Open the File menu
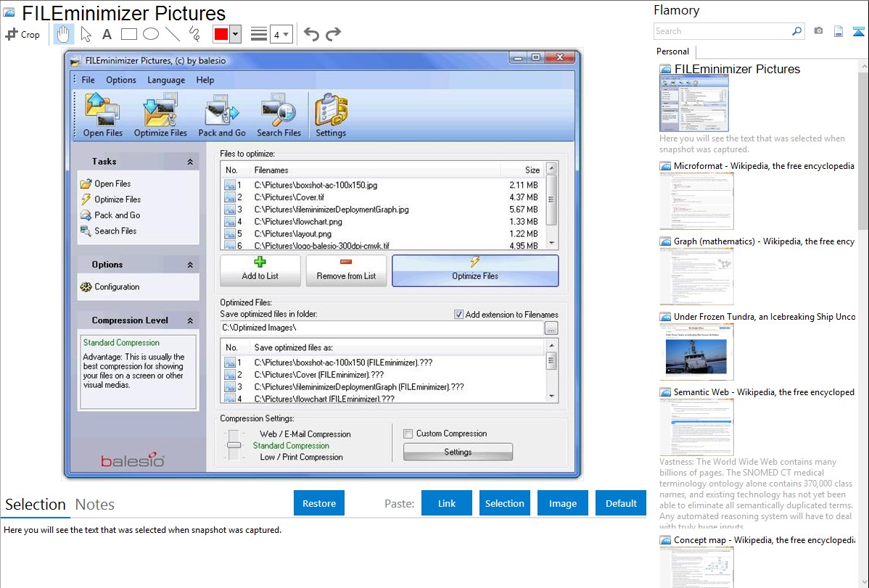Screen dimensions: 869x588 pos(88,80)
